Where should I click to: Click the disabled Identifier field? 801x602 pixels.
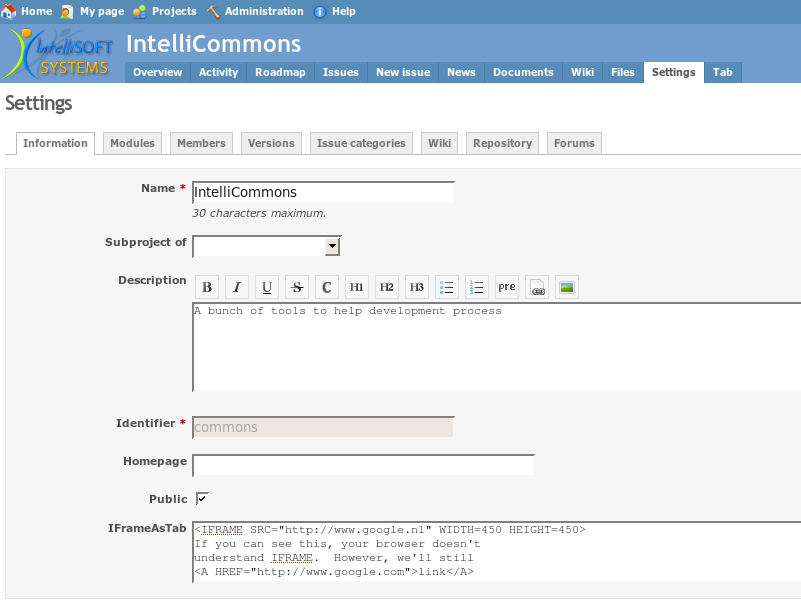point(323,427)
